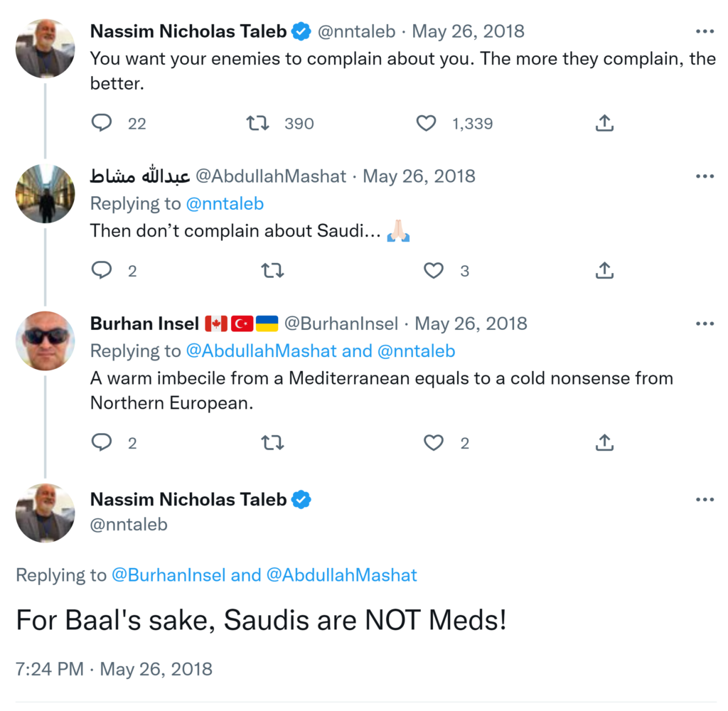This screenshot has width=728, height=711.
Task: Open more options on Taleb's first tweet
Action: tap(705, 32)
